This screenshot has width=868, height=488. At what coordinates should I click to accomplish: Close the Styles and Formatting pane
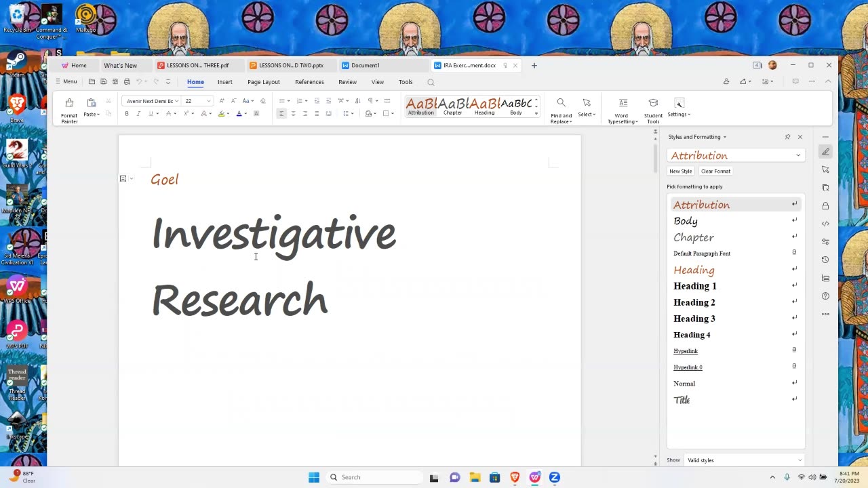pos(800,137)
